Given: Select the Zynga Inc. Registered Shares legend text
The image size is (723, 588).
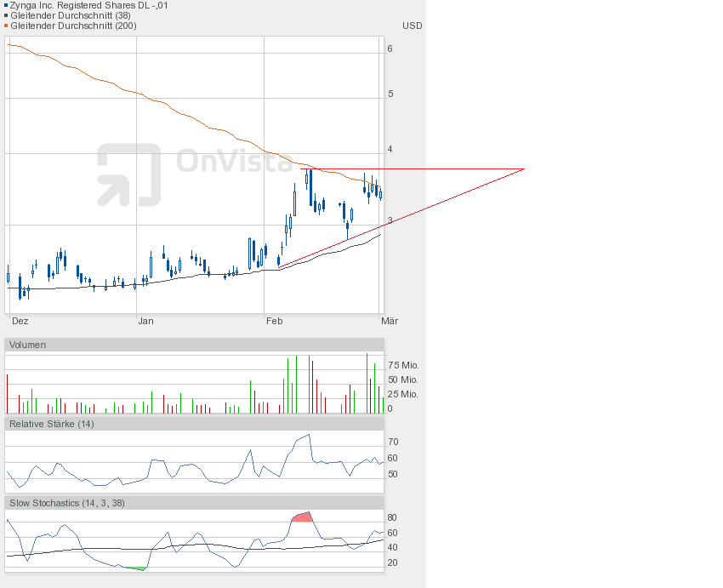Looking at the screenshot, I should pyautogui.click(x=88, y=5).
